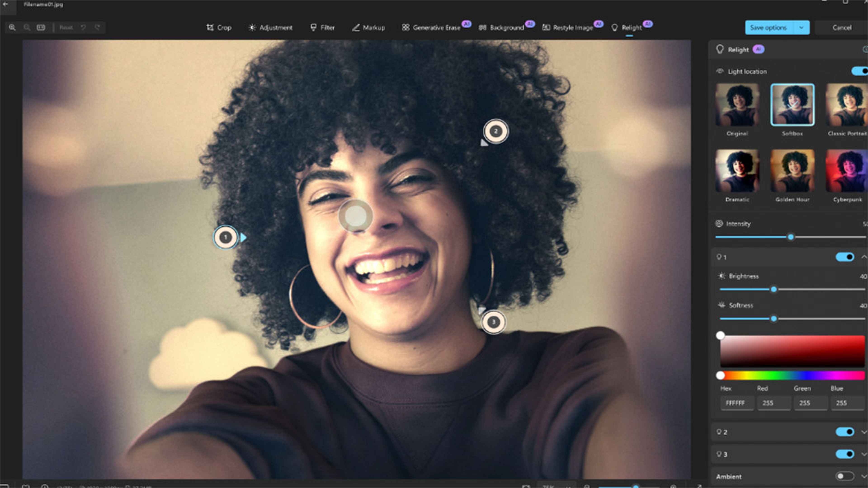
Task: Click the Green value field
Action: click(x=811, y=403)
